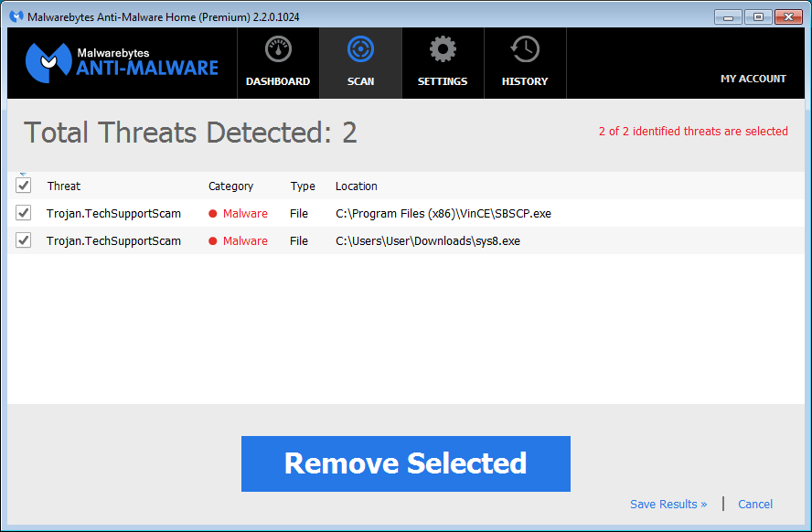Image resolution: width=812 pixels, height=532 pixels.
Task: Sort list by Location column header
Action: [356, 186]
